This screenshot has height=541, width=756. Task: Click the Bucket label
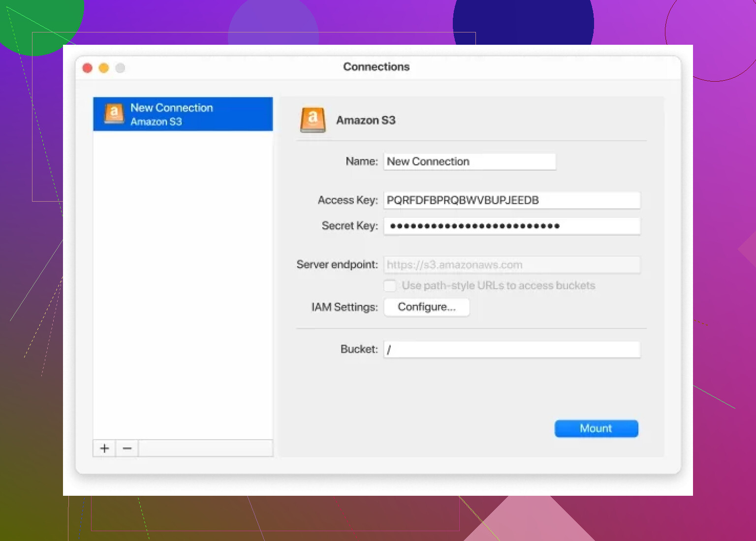pyautogui.click(x=359, y=349)
